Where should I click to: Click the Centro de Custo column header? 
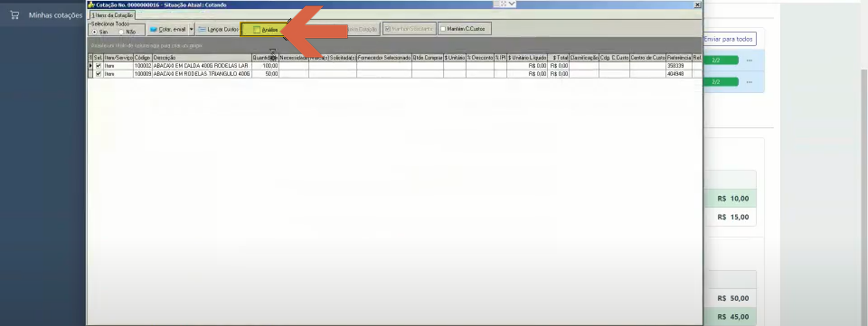point(647,58)
